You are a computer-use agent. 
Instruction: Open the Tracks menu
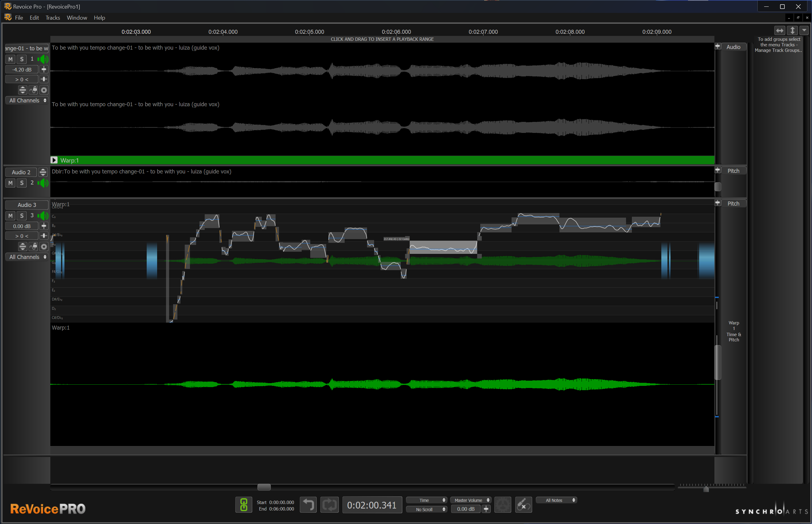(53, 18)
